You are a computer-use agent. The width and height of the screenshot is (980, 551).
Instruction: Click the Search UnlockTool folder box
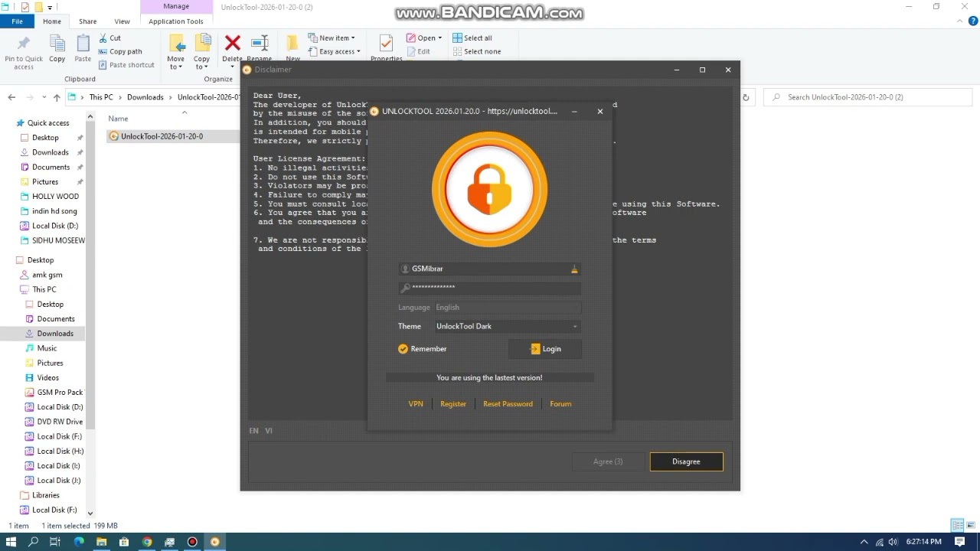(x=869, y=97)
